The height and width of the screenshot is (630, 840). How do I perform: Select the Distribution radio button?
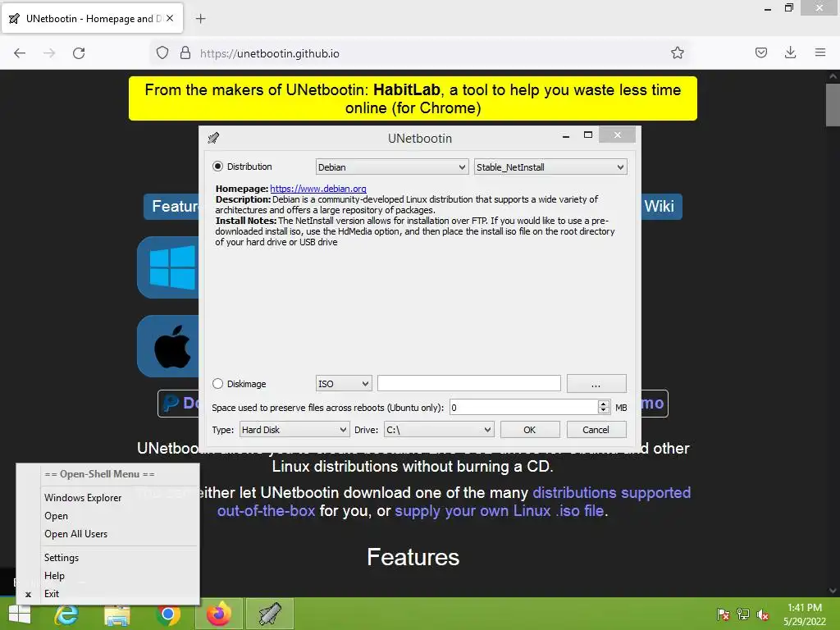tap(217, 167)
